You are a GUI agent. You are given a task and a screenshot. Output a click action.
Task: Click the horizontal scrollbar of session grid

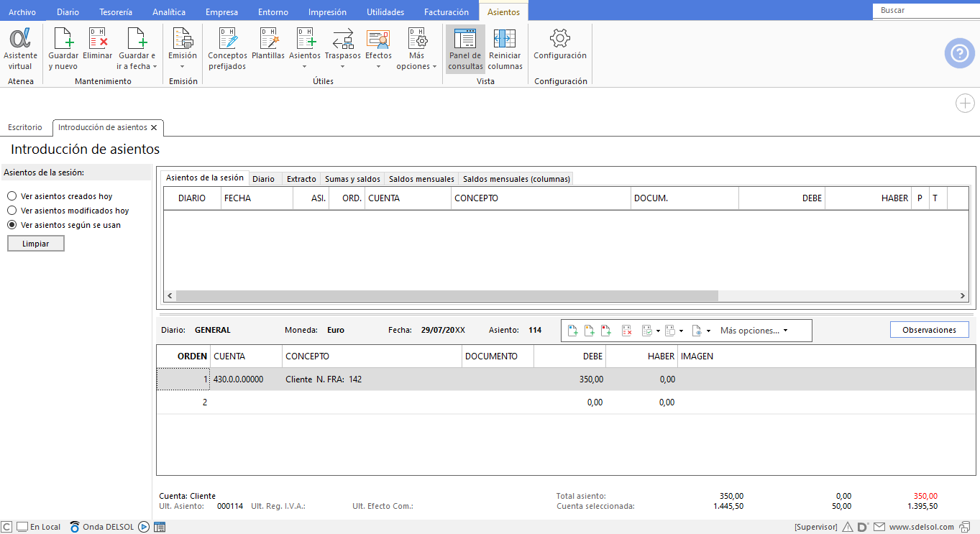coord(447,295)
